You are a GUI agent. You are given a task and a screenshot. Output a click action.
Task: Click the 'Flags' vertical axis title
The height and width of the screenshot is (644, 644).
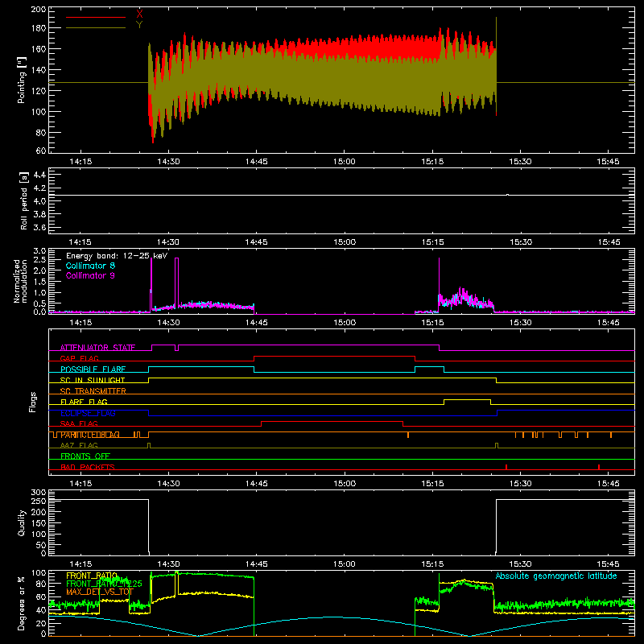coord(33,402)
